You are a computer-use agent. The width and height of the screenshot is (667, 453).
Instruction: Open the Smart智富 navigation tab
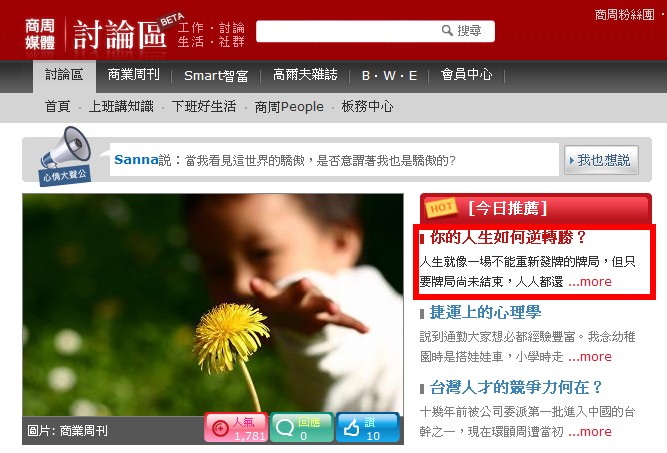pos(216,76)
